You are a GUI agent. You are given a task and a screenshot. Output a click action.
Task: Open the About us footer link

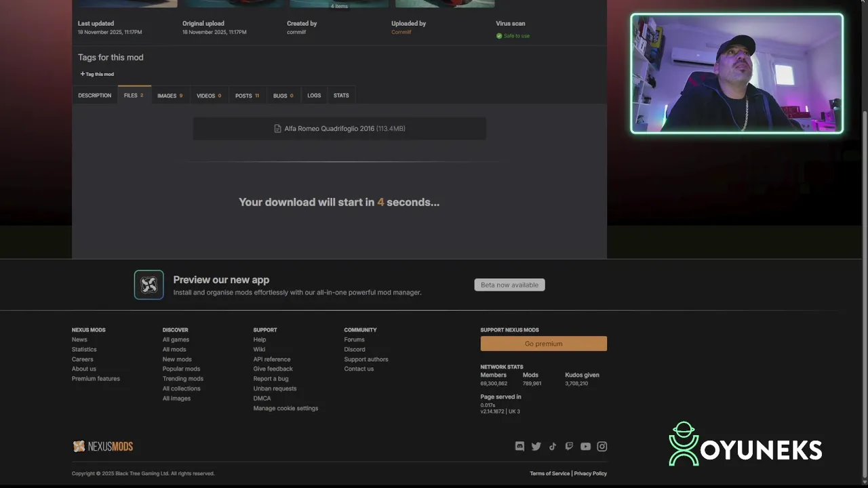coord(84,369)
